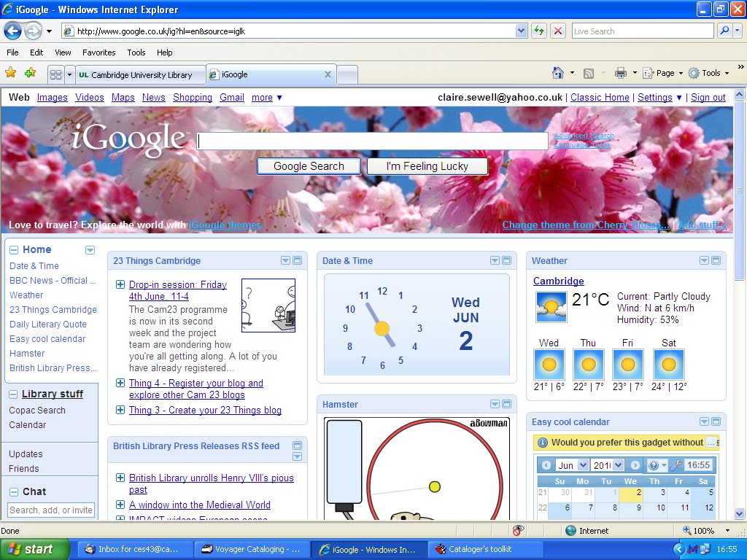Image resolution: width=747 pixels, height=560 pixels.
Task: Click the I'm Feeling Lucky button
Action: pos(427,166)
